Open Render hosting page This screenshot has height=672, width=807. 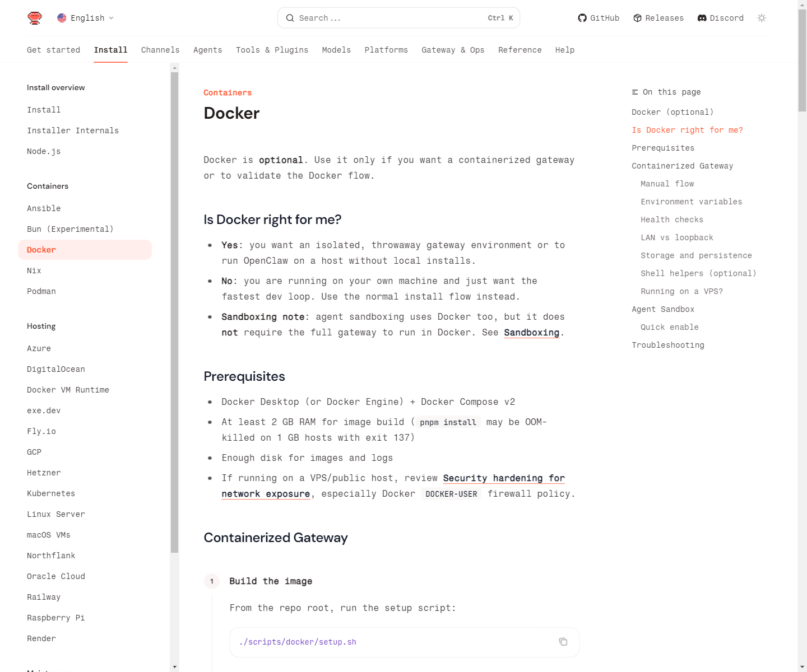(x=85, y=638)
